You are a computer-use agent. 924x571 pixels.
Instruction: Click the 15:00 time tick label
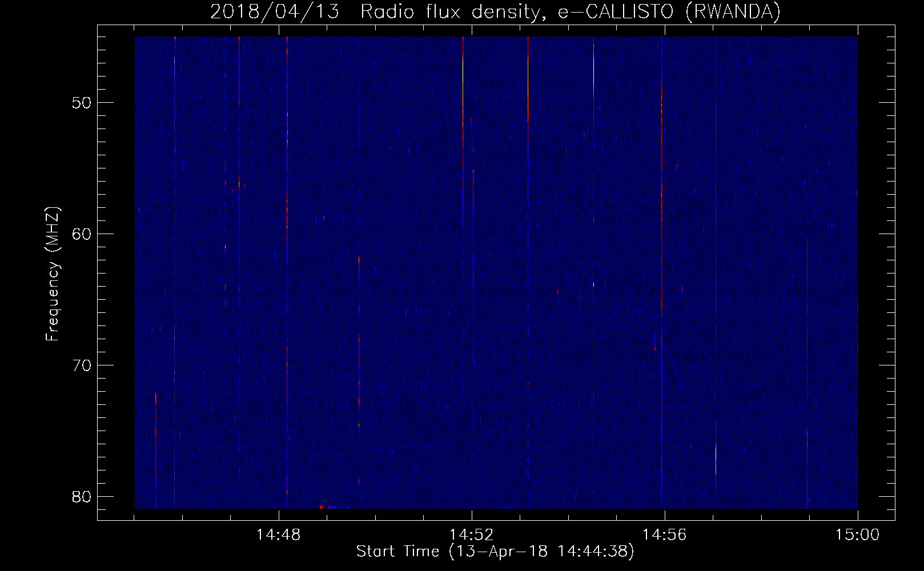(857, 535)
